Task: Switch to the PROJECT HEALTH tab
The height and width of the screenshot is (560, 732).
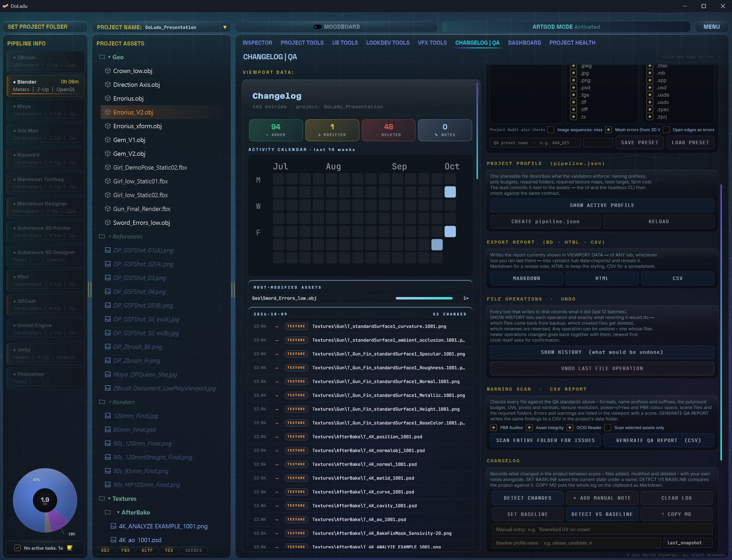Action: pos(572,43)
